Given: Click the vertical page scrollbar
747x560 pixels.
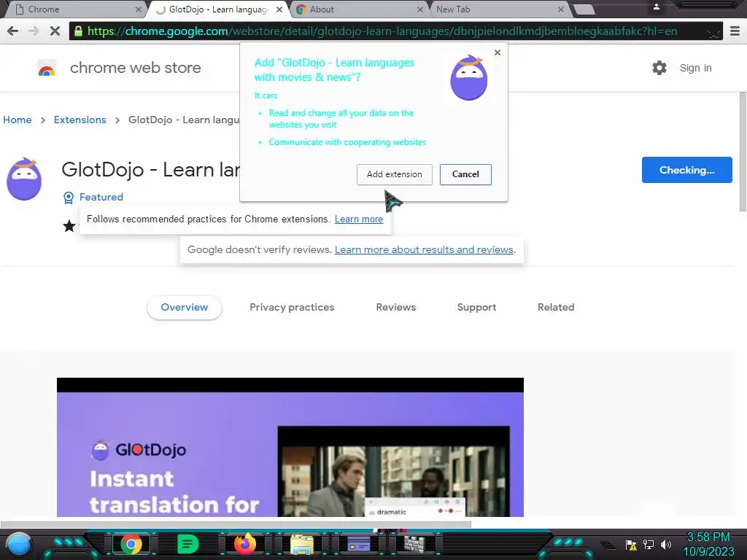Looking at the screenshot, I should [743, 152].
